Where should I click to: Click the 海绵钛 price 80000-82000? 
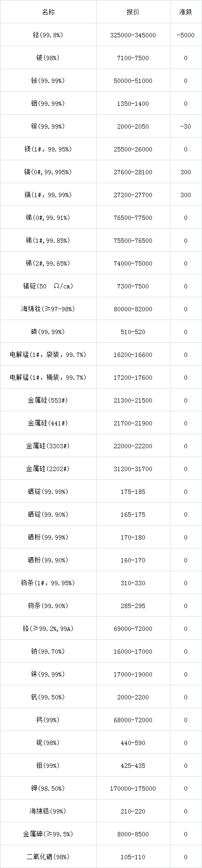click(x=133, y=309)
